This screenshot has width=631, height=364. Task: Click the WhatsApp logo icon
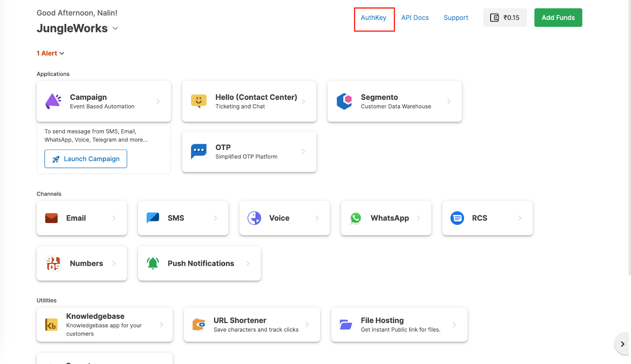point(356,218)
